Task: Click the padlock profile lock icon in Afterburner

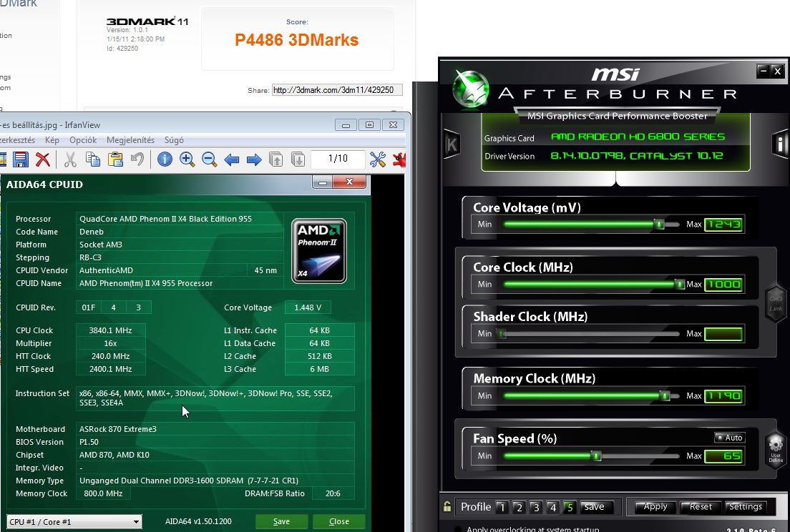Action: [447, 506]
